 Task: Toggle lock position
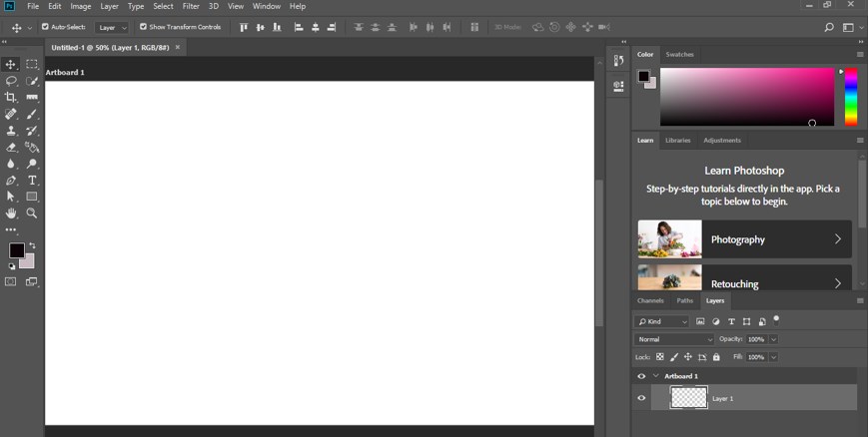688,357
